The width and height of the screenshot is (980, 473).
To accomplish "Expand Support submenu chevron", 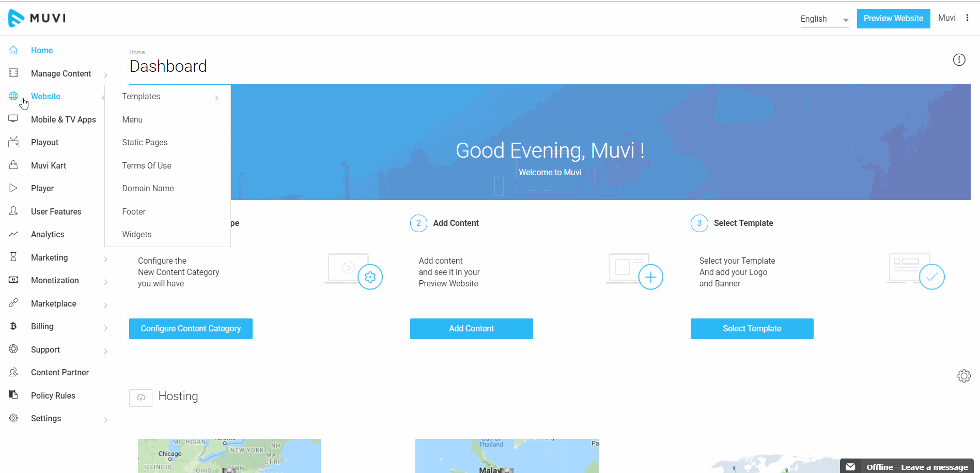I will click(105, 351).
